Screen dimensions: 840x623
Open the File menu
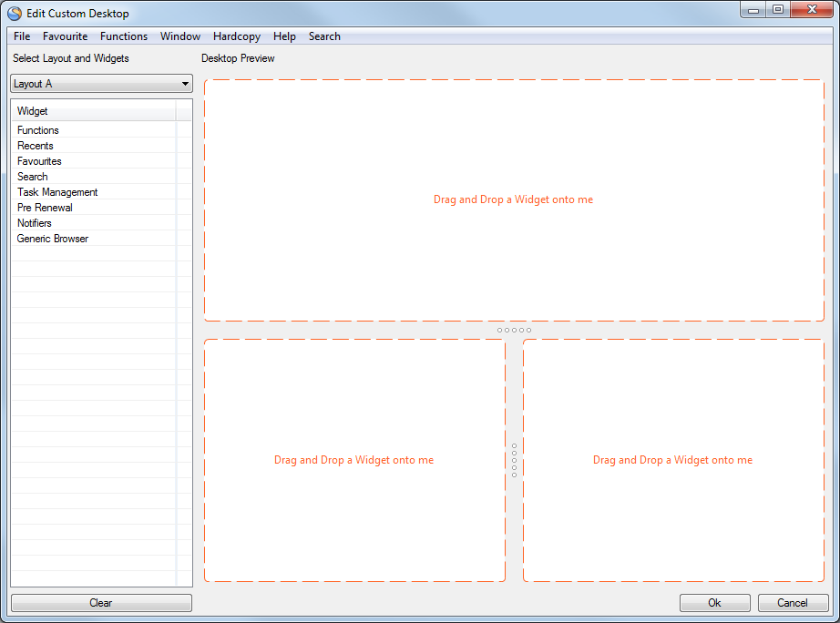click(21, 36)
